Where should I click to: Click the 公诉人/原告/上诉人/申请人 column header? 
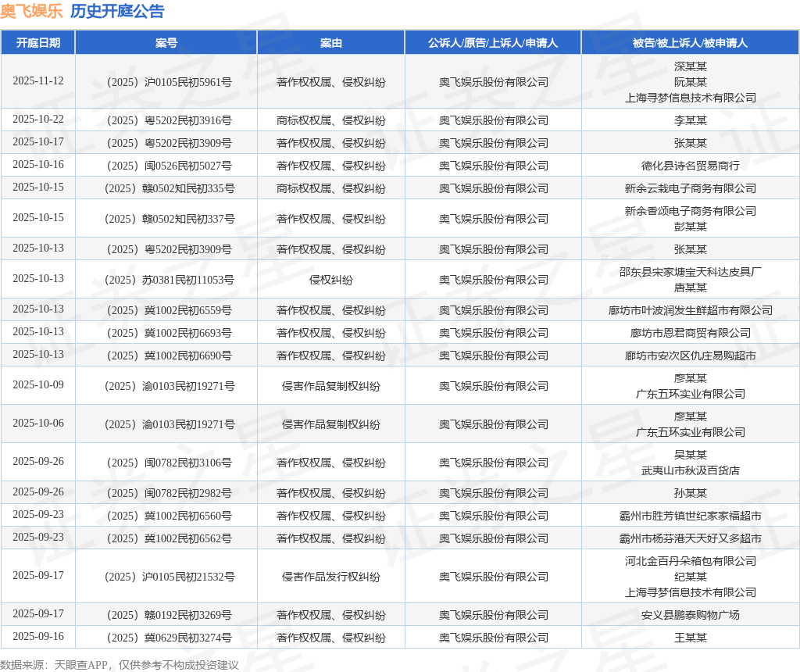494,43
